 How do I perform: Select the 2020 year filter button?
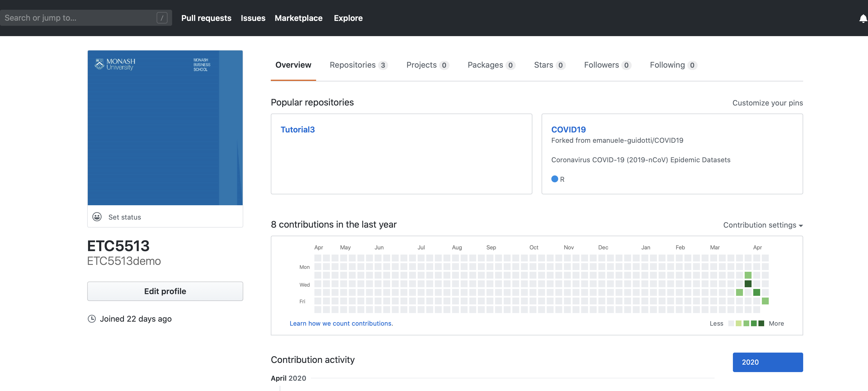[x=767, y=362]
